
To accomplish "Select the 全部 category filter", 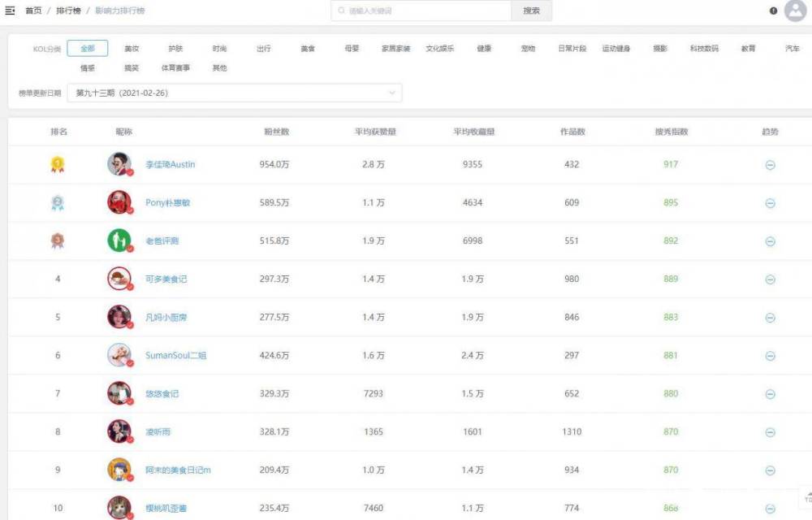I will coord(88,48).
